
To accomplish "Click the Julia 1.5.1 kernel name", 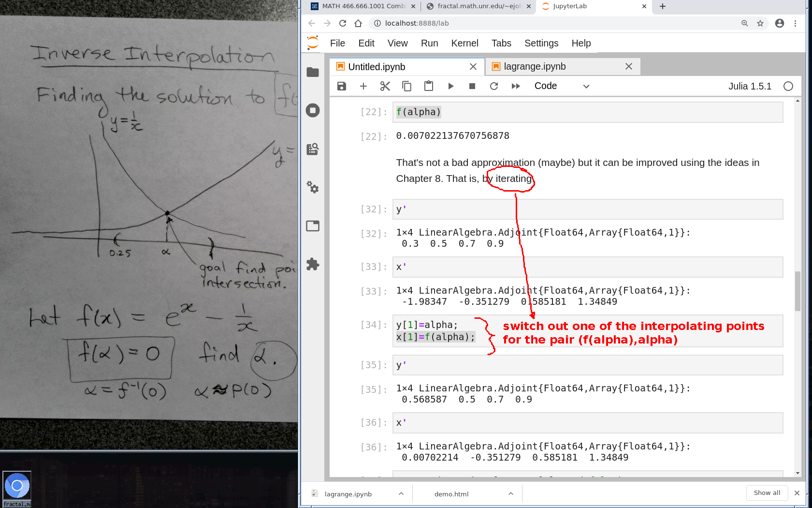I will coord(750,86).
